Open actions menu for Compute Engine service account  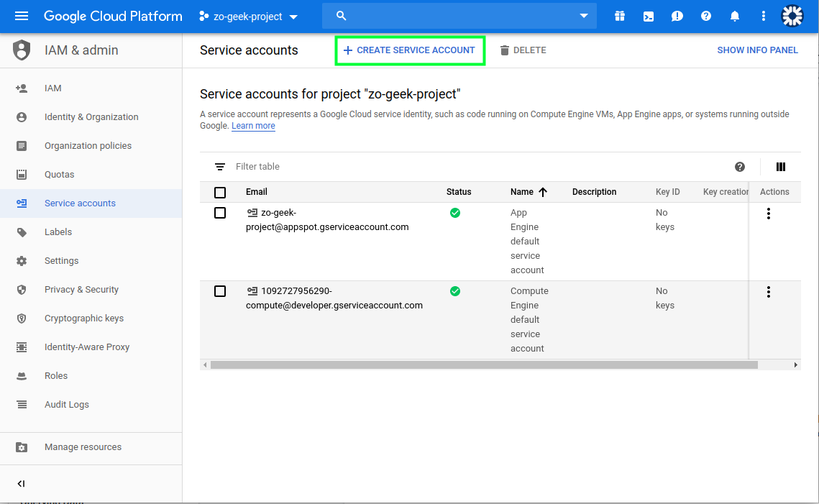coord(769,292)
